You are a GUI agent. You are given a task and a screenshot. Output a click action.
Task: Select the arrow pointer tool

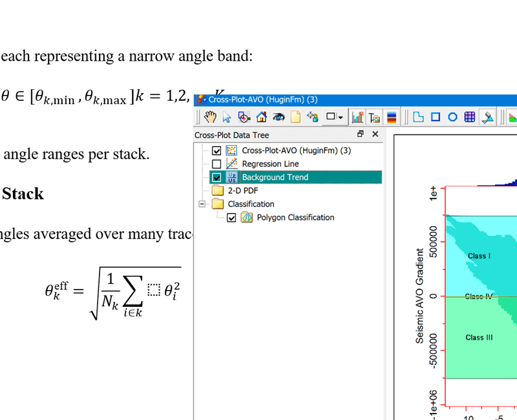[227, 117]
